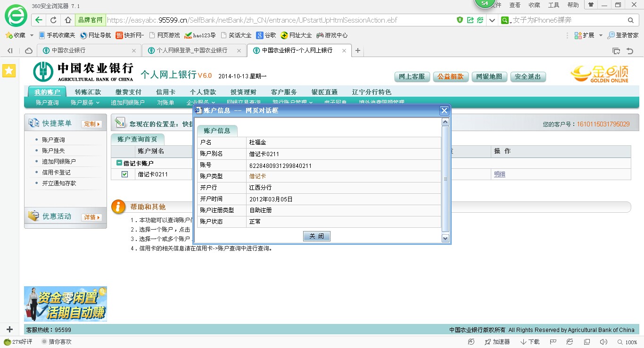The image size is (644, 348).
Task: Open the 下载 download manager in status bar
Action: click(x=530, y=342)
